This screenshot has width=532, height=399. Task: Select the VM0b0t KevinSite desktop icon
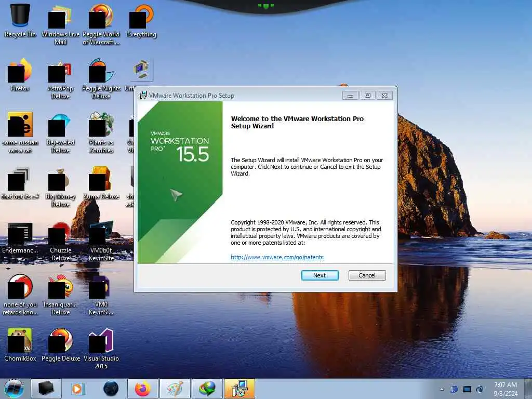click(x=101, y=241)
